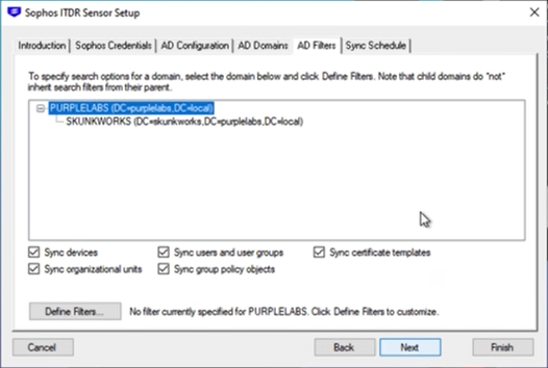Open the Sophos Credentials tab

click(x=113, y=45)
